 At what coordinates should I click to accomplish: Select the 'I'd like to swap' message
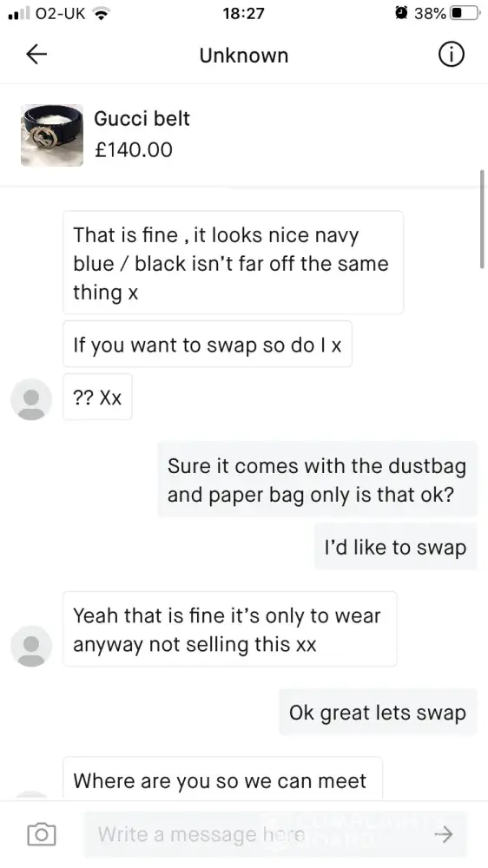click(x=395, y=547)
